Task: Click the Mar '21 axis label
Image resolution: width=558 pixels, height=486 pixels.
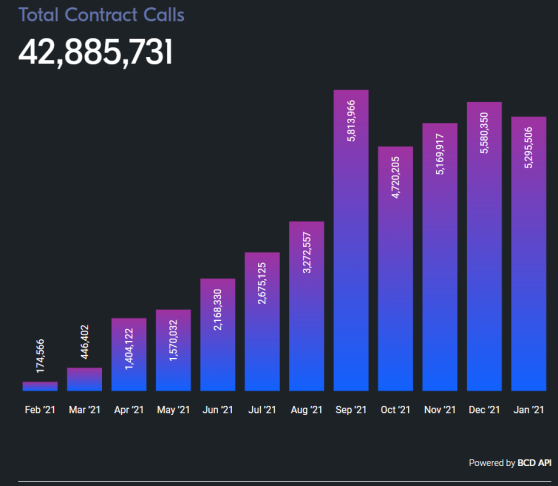Action: point(84,410)
